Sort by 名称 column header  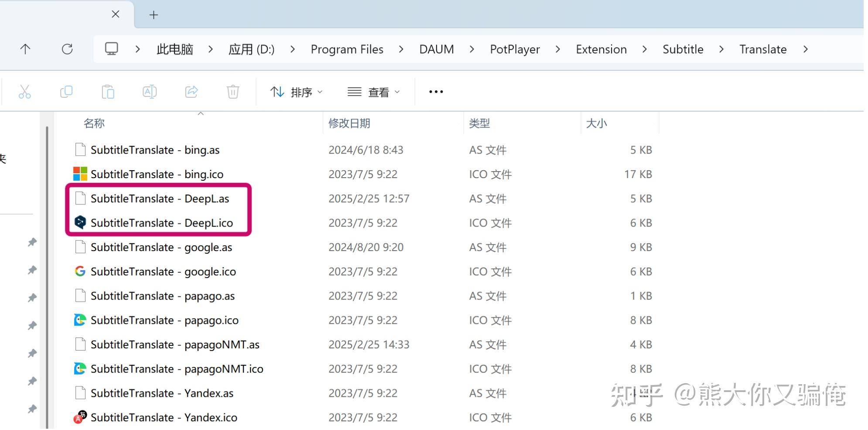tap(94, 124)
